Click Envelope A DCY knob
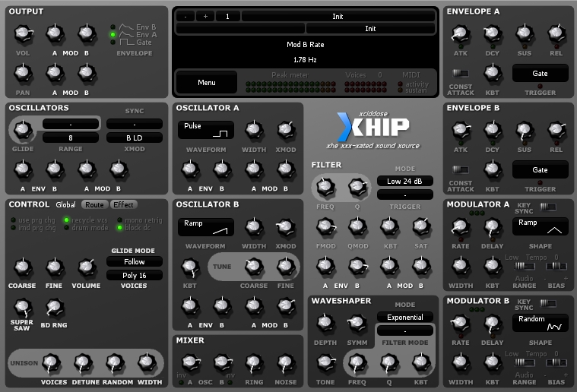The height and width of the screenshot is (392, 577). pos(493,34)
